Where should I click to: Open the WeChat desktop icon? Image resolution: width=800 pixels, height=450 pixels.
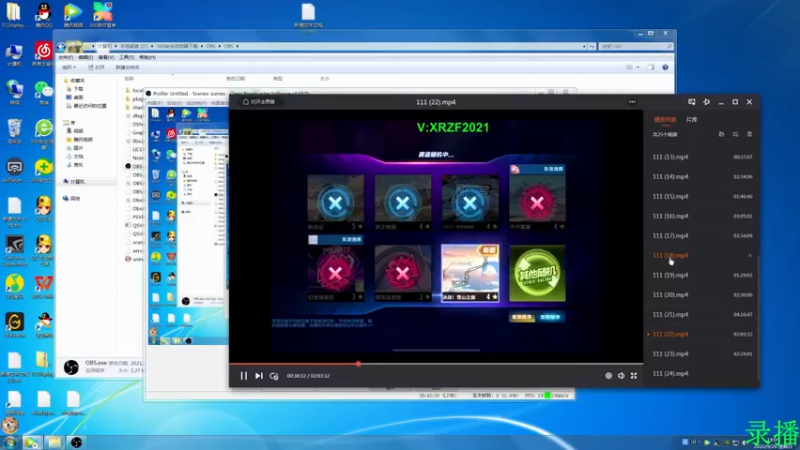point(43,92)
